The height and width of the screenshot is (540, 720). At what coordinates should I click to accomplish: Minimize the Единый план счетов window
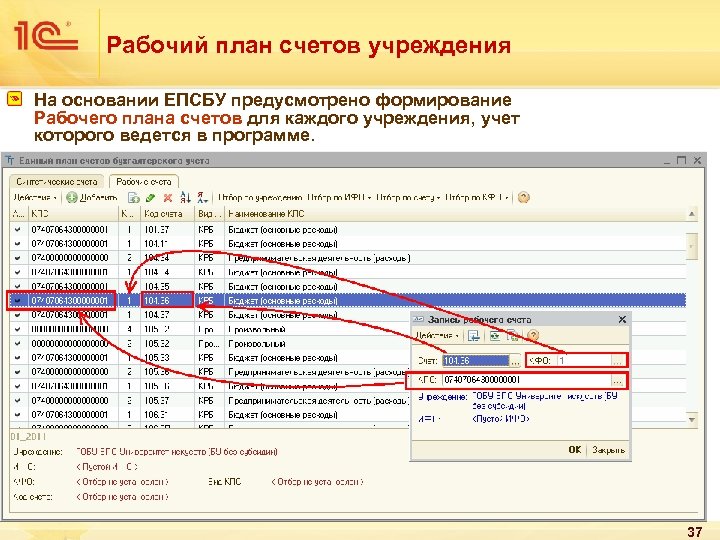pos(667,161)
